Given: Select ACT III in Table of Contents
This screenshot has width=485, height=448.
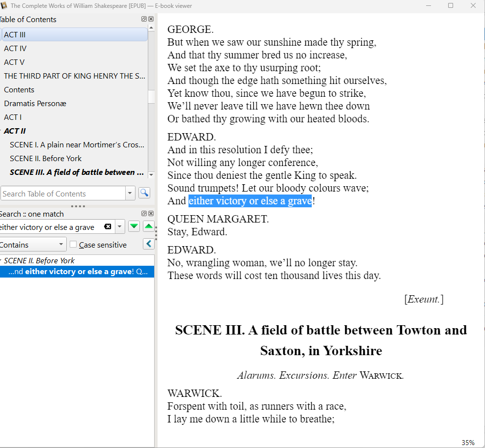Looking at the screenshot, I should 74,35.
